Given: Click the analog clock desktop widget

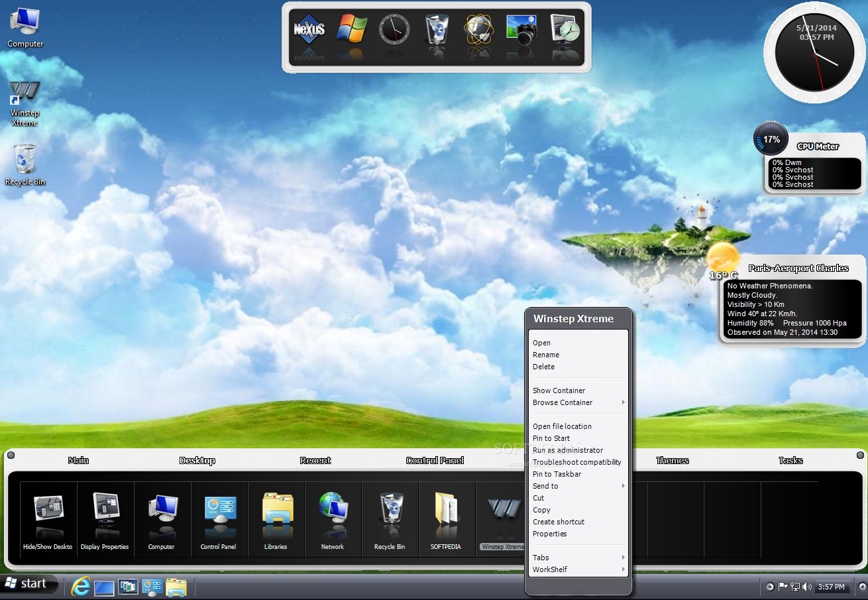Looking at the screenshot, I should [814, 53].
